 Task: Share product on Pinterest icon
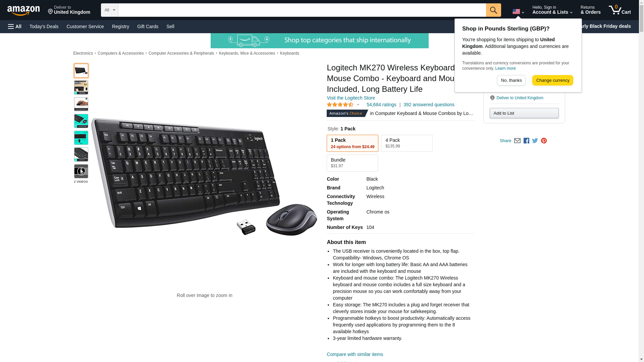point(544,141)
